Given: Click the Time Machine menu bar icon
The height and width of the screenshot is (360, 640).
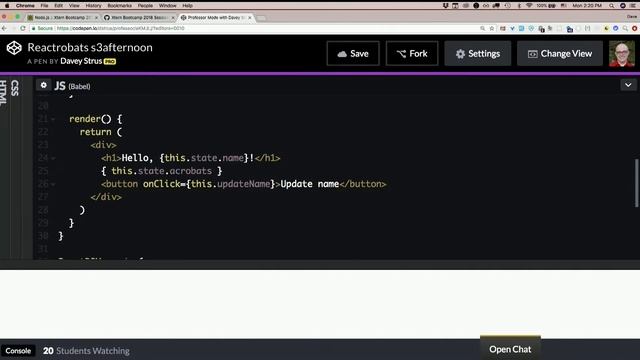Looking at the screenshot, I should [507, 6].
